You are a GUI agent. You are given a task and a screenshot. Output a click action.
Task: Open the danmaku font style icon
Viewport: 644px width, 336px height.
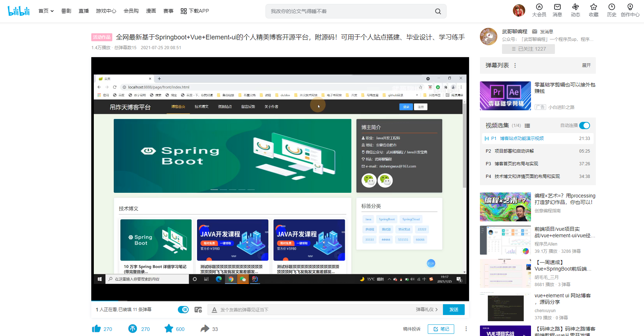214,310
